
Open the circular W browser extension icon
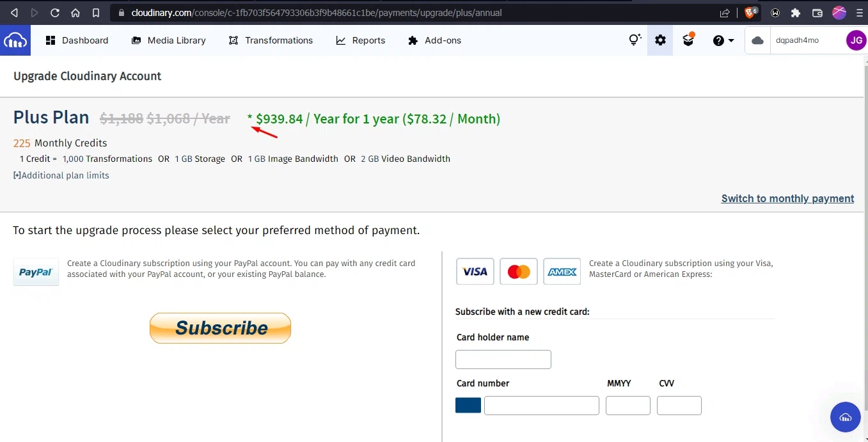[x=775, y=13]
